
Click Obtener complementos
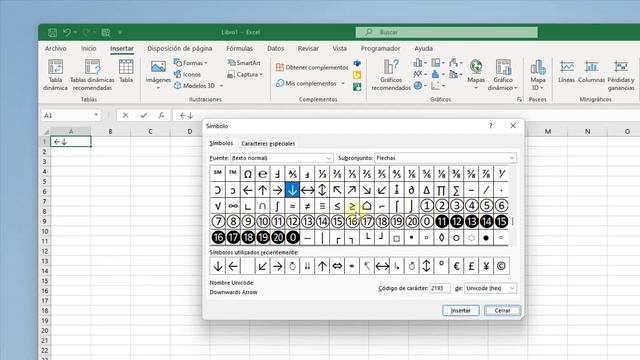(x=312, y=67)
